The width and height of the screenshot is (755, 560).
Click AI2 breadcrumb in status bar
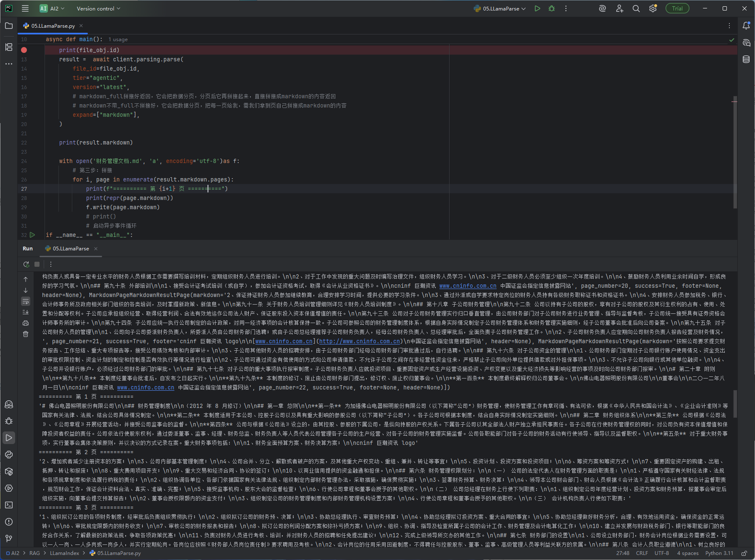[x=13, y=553]
